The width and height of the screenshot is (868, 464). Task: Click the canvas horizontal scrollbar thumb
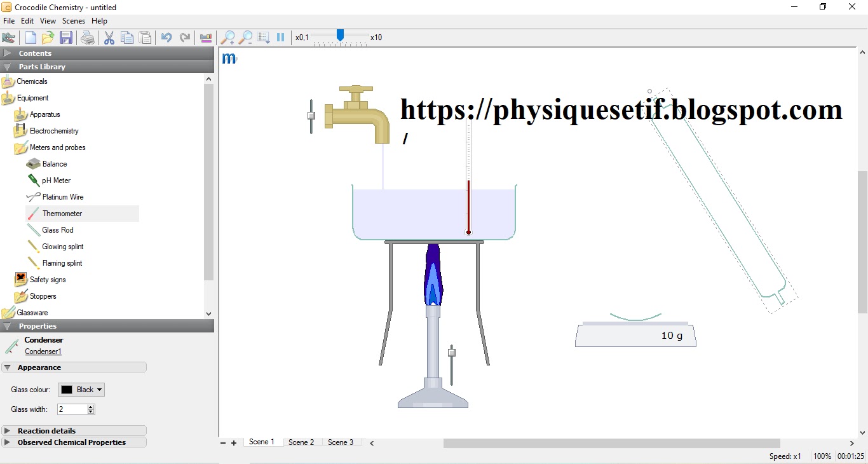(611, 443)
